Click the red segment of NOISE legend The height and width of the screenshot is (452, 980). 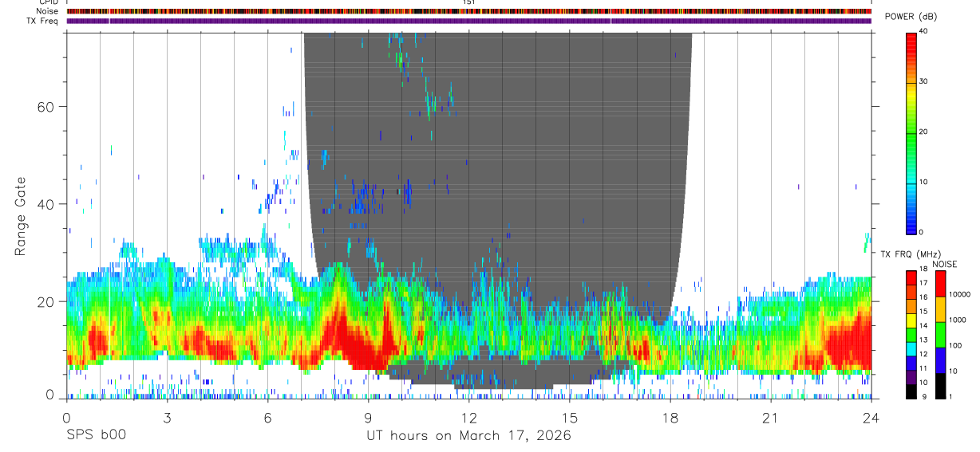(x=939, y=284)
